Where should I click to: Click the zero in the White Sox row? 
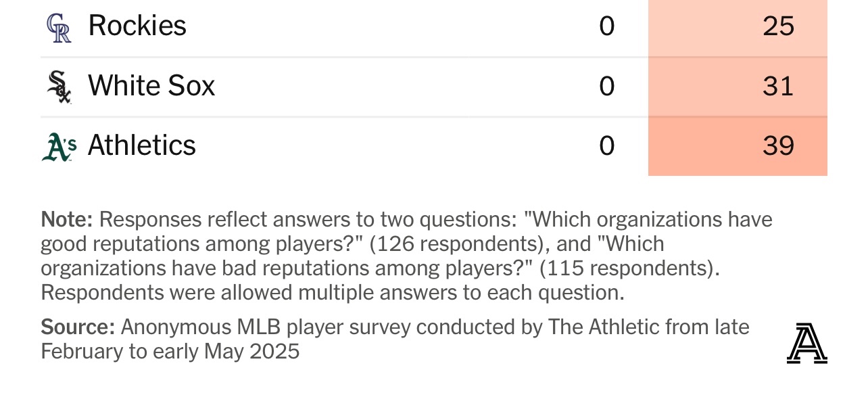coord(606,86)
